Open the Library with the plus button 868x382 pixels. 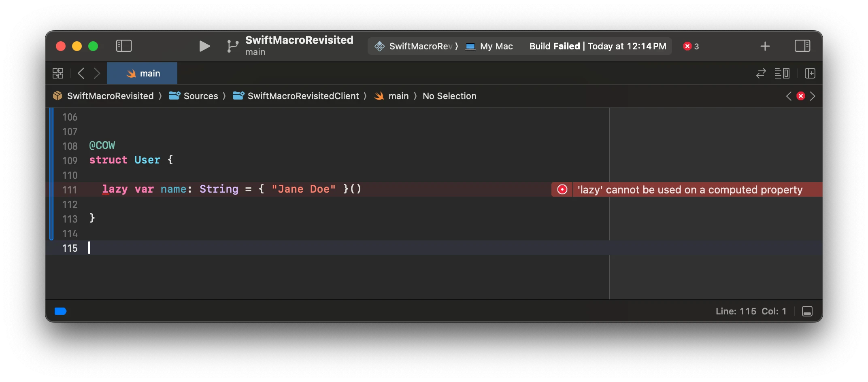point(765,46)
